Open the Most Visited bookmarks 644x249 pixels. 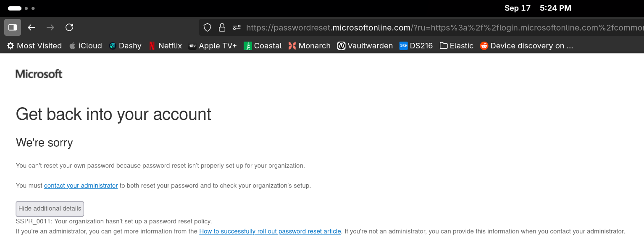34,46
